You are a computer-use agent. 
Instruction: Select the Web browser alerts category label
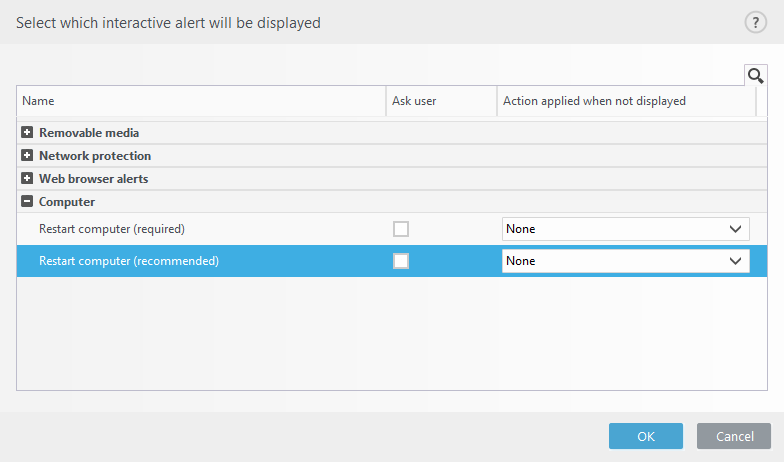tap(94, 178)
